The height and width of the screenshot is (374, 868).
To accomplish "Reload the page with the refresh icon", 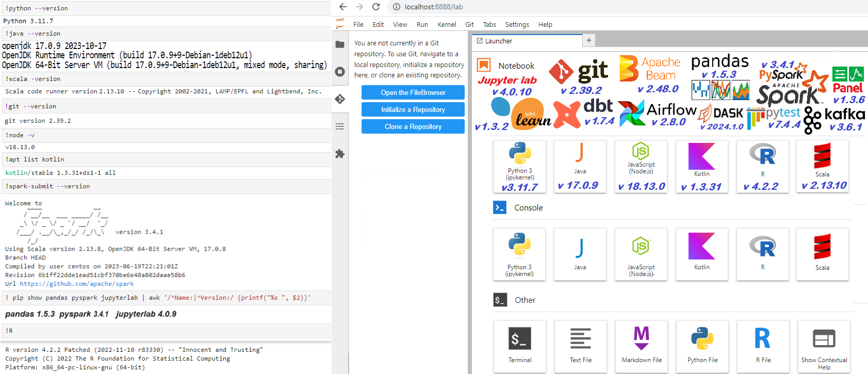I will tap(376, 7).
